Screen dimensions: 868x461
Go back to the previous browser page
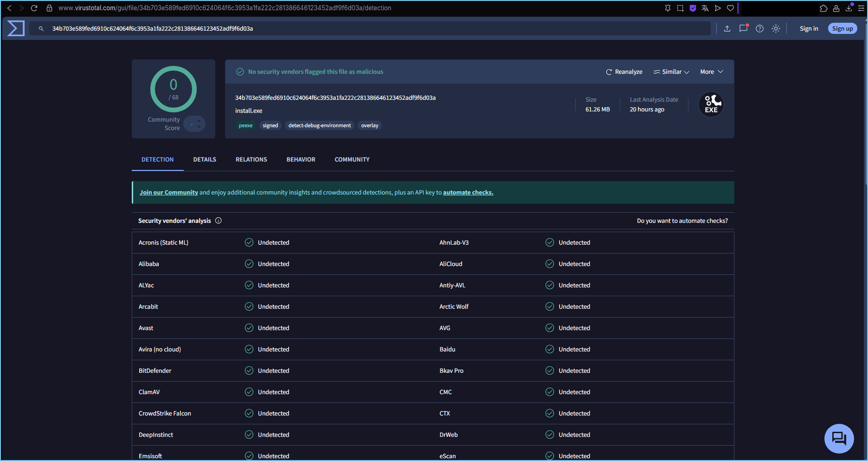pyautogui.click(x=9, y=8)
